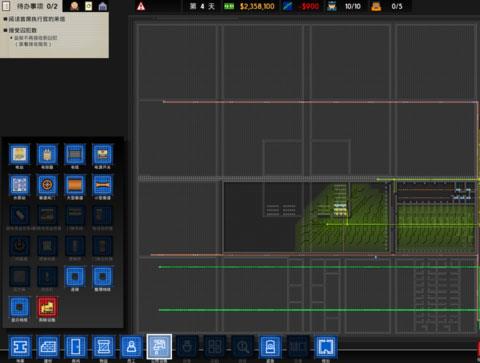
Task: Click the 10/10 staff counter
Action: coord(353,6)
